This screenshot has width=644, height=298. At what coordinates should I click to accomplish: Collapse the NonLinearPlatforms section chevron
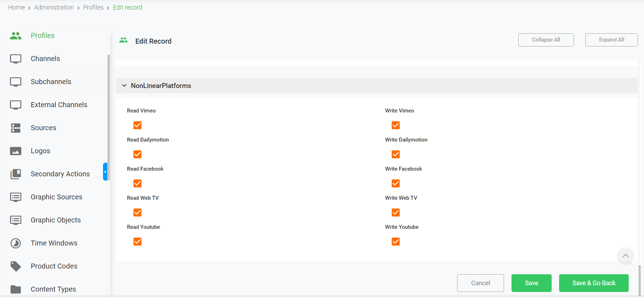tap(124, 85)
